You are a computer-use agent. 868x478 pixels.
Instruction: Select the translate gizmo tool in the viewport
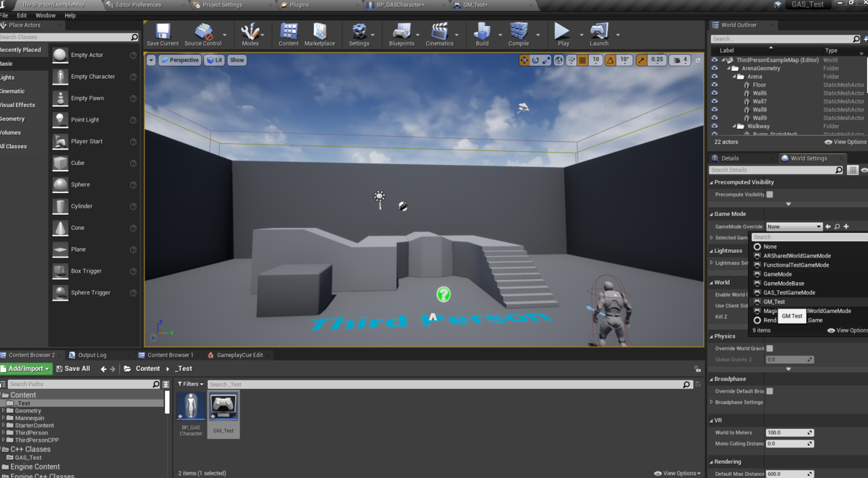point(524,60)
